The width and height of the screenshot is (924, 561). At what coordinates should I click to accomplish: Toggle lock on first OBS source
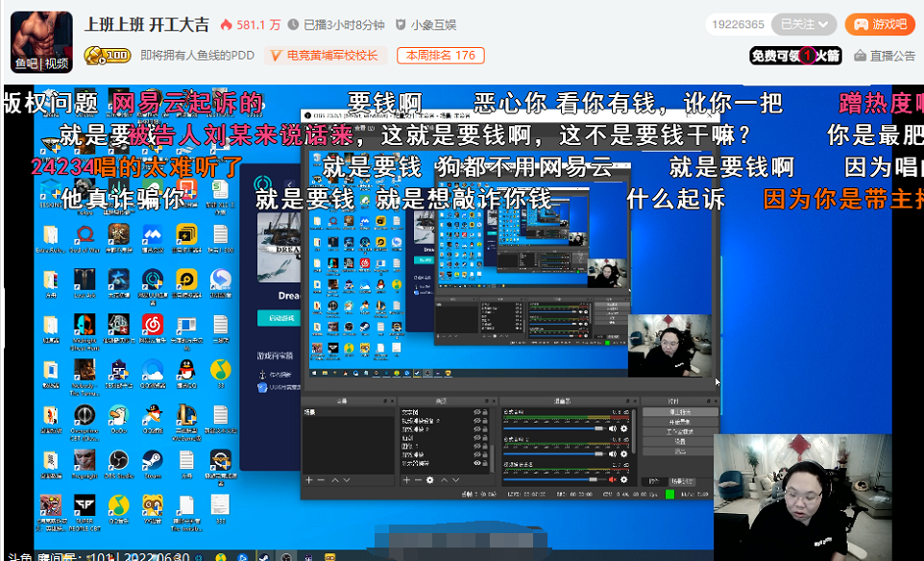[x=485, y=412]
